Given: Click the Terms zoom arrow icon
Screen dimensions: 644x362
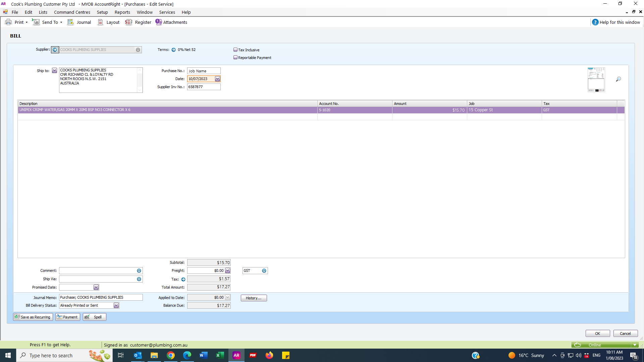Looking at the screenshot, I should [173, 50].
